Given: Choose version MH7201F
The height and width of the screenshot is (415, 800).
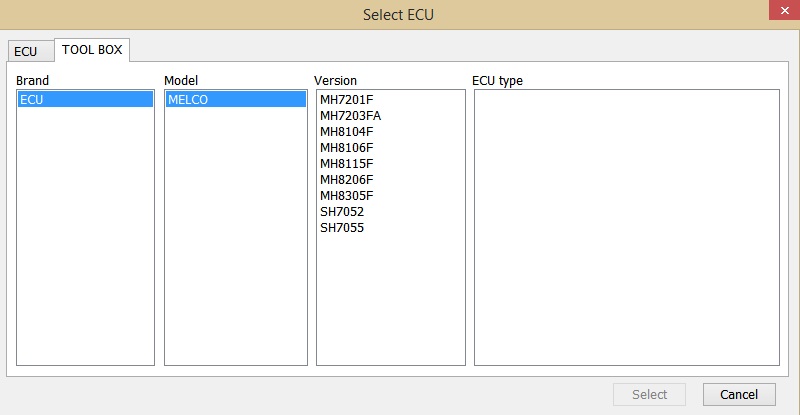Looking at the screenshot, I should point(346,99).
